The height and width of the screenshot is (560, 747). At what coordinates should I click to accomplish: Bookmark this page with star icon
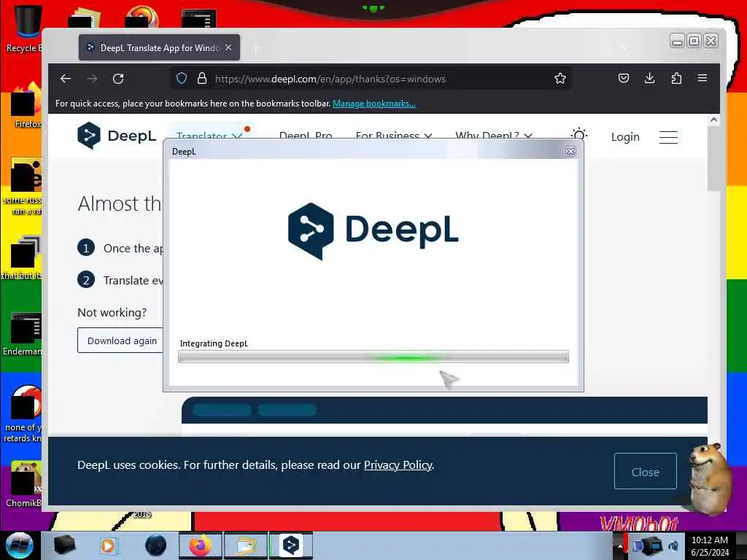[560, 79]
